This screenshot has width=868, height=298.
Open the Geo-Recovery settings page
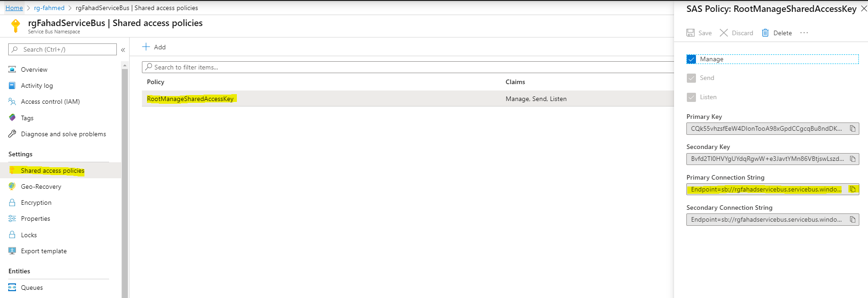(x=41, y=186)
